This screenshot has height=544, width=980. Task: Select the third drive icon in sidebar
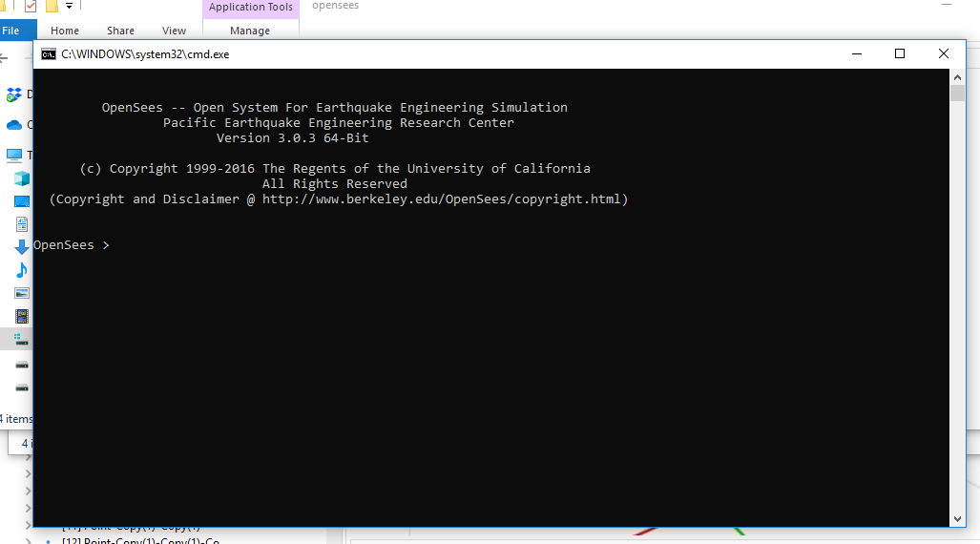[x=22, y=387]
